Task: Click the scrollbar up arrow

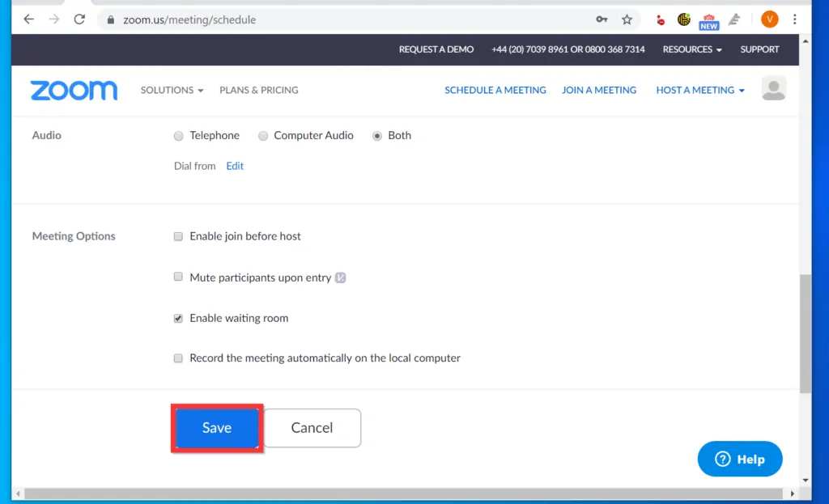Action: tap(806, 41)
